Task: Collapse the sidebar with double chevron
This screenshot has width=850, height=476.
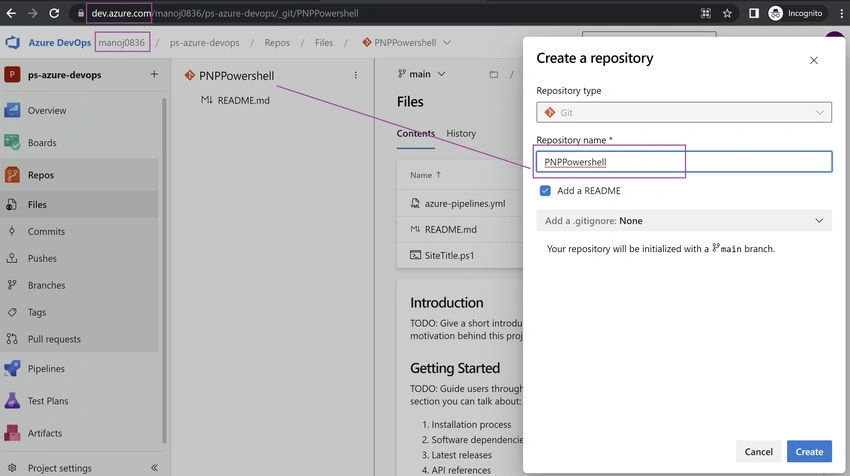Action: [x=154, y=467]
